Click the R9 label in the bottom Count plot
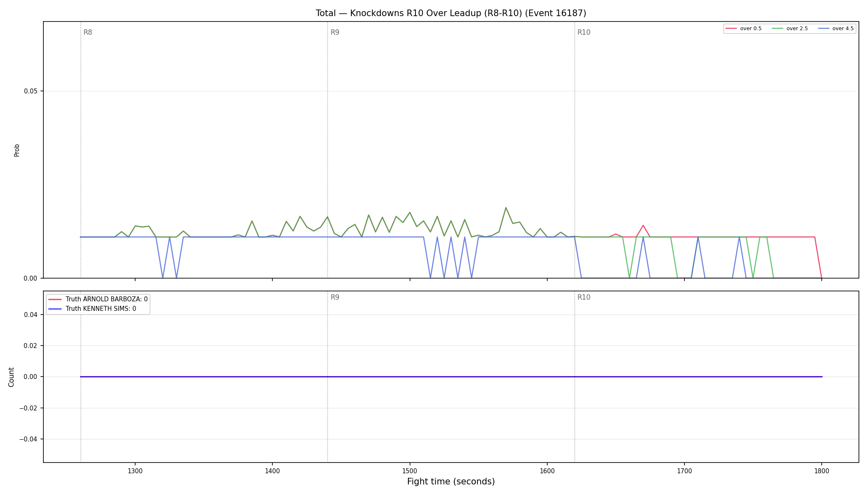Image resolution: width=868 pixels, height=496 pixels. pos(335,297)
